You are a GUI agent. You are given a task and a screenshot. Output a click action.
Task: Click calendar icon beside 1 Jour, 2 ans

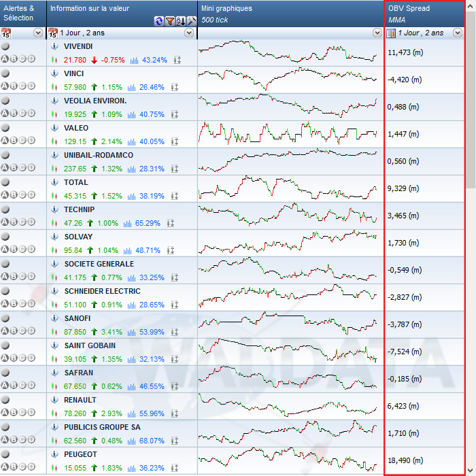point(53,33)
